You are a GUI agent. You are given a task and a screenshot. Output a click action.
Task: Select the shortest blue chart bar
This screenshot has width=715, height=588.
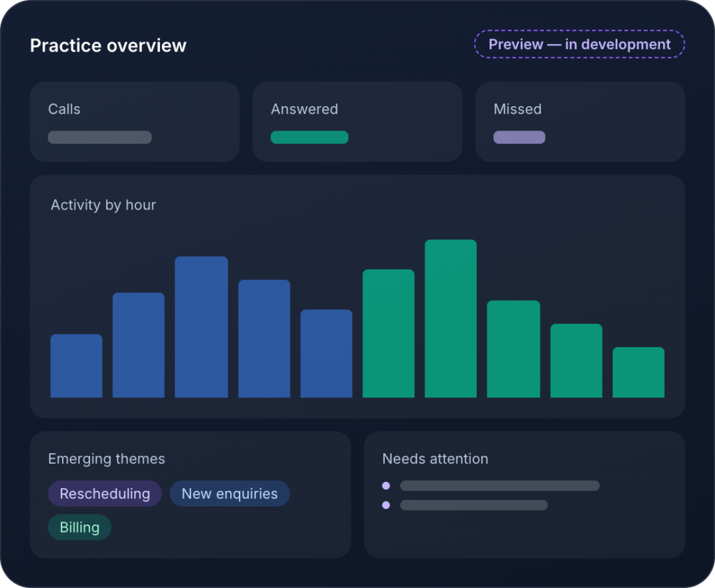(x=76, y=366)
